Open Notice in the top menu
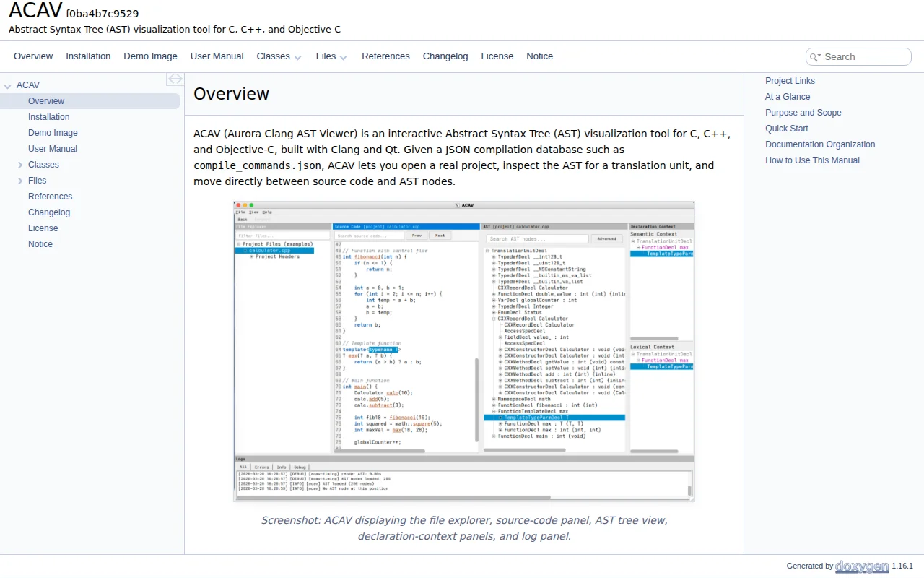The width and height of the screenshot is (924, 578). tap(539, 56)
